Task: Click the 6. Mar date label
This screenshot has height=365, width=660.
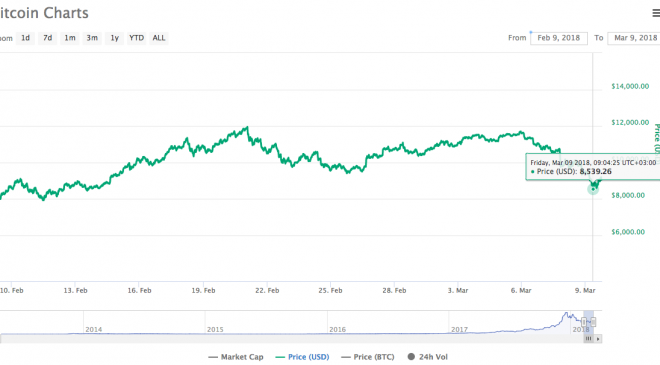Action: (x=521, y=290)
